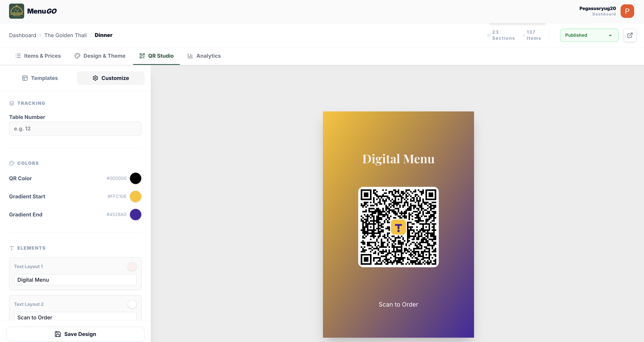Viewport: 644px width, 342px height.
Task: Open the Dashboard breadcrumb link
Action: [x=22, y=35]
